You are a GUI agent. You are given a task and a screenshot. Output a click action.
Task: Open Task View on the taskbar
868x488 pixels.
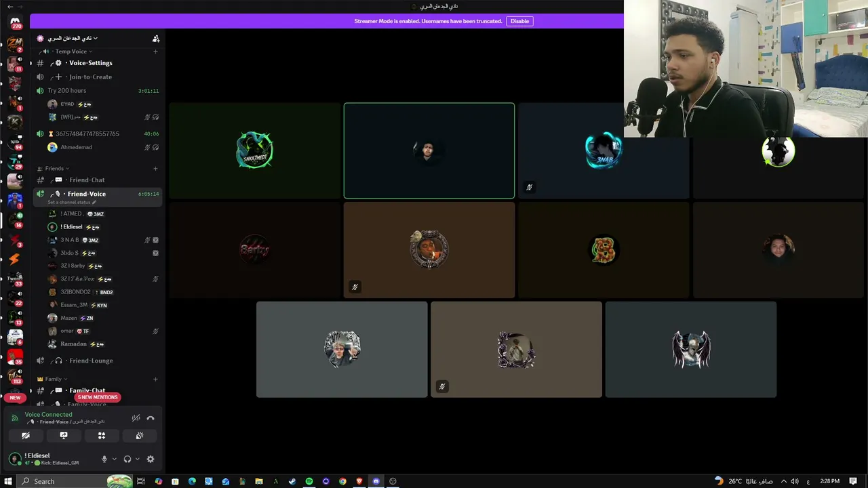[x=141, y=481]
